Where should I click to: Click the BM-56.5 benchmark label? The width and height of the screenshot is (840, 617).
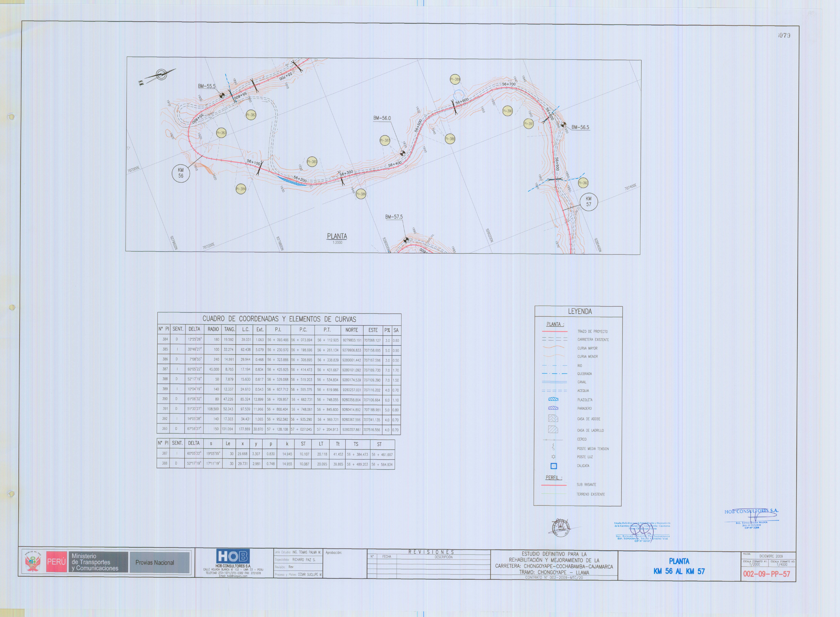[x=580, y=127]
